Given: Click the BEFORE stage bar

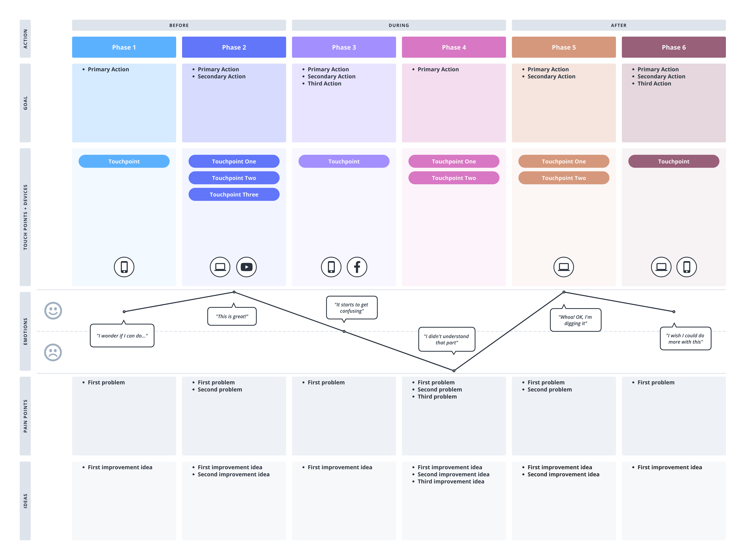Looking at the screenshot, I should [x=179, y=25].
